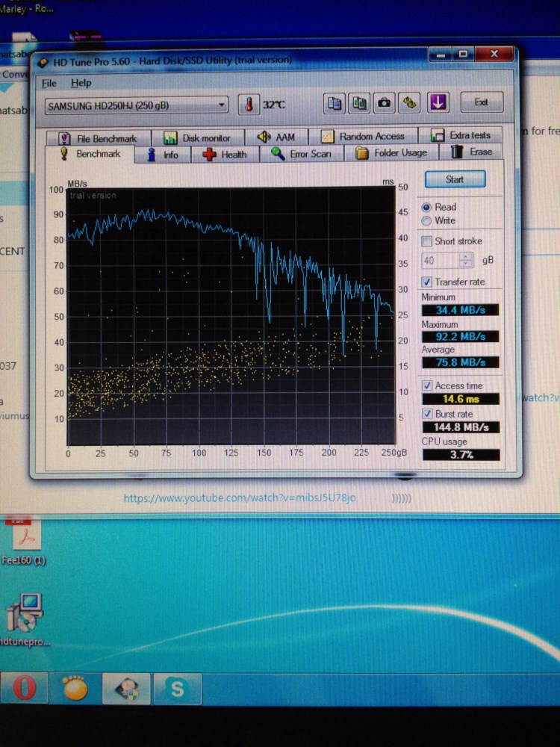Open the File menu

[49, 83]
